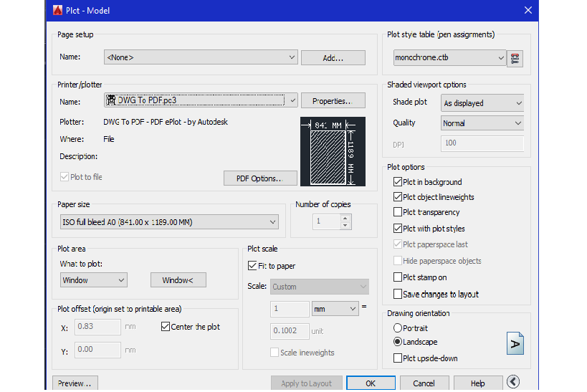Viewport: 587px width, 392px height.
Task: Click the Preview... button
Action: [75, 383]
